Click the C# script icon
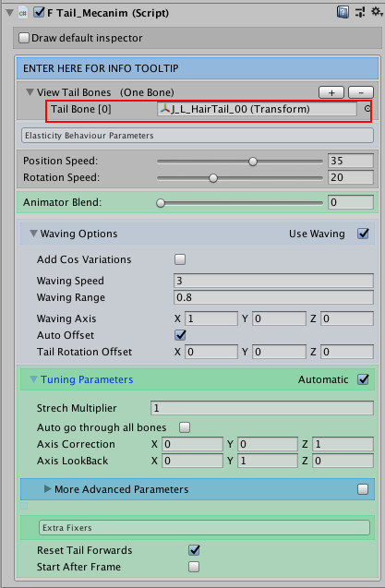Screen dimensions: 385x588 coord(23,13)
